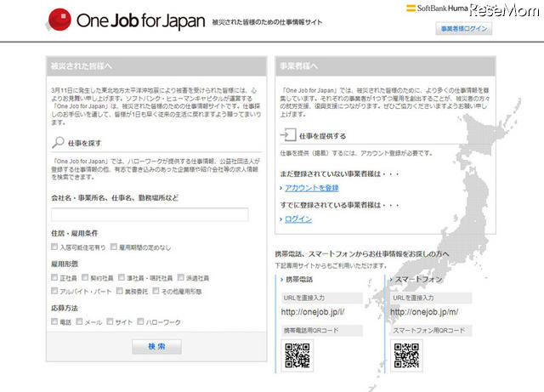Click the 事業者様ログイン button at top right
Image resolution: width=544 pixels, height=392 pixels.
[x=464, y=29]
